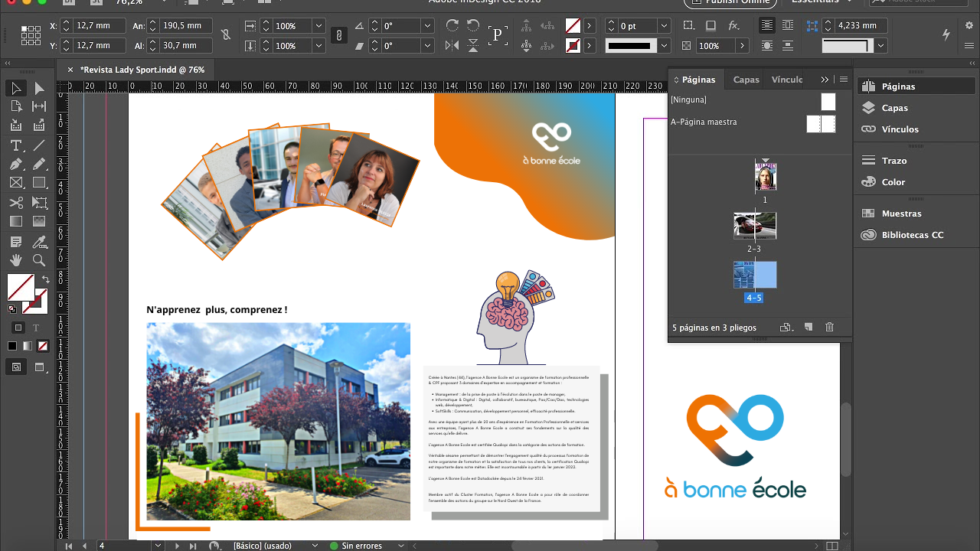980x551 pixels.
Task: Select the Gradient Feather tool
Action: [39, 222]
